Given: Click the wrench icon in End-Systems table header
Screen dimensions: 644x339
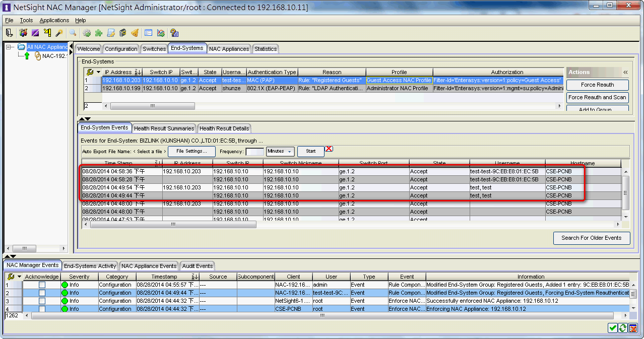Looking at the screenshot, I should 90,72.
